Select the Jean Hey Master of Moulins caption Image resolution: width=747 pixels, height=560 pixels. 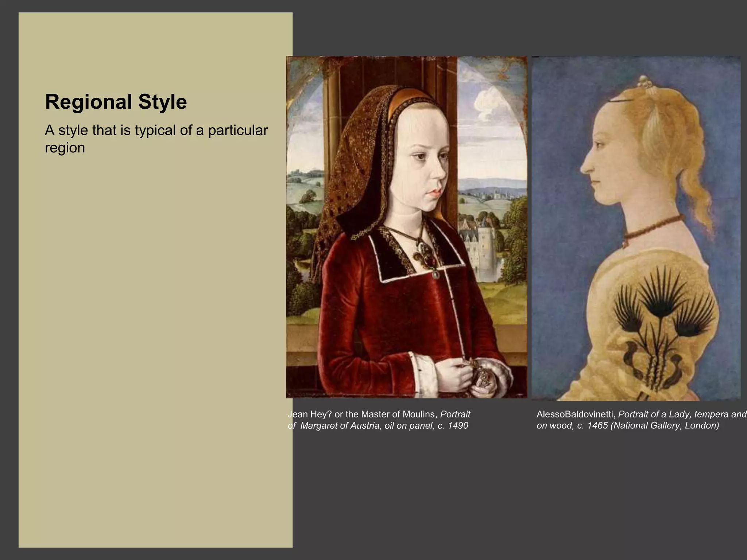coord(379,420)
